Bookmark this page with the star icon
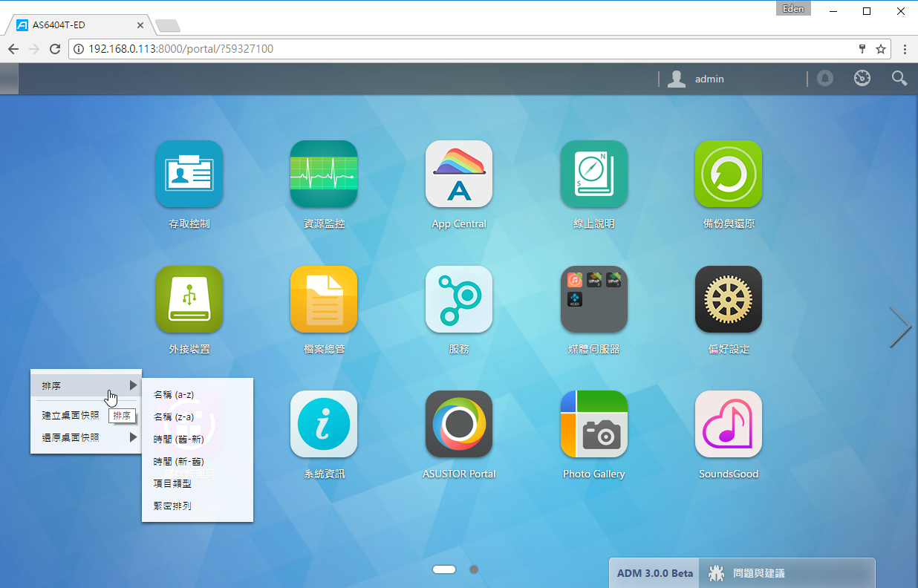 (881, 49)
